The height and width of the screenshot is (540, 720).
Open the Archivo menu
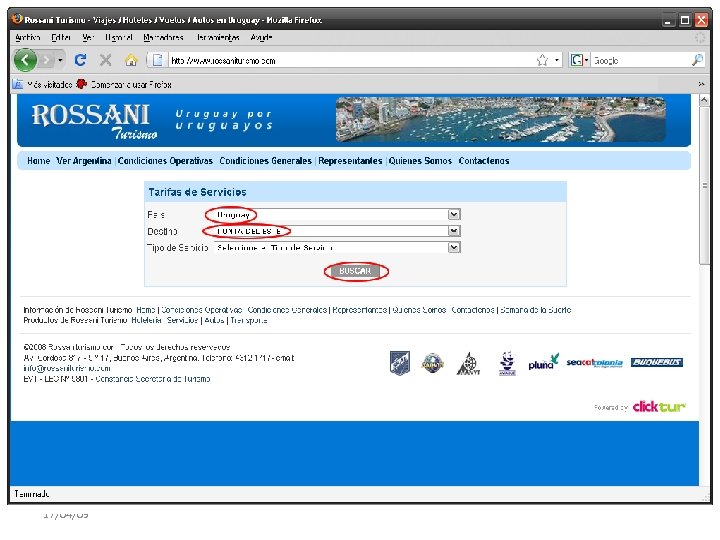click(x=28, y=38)
